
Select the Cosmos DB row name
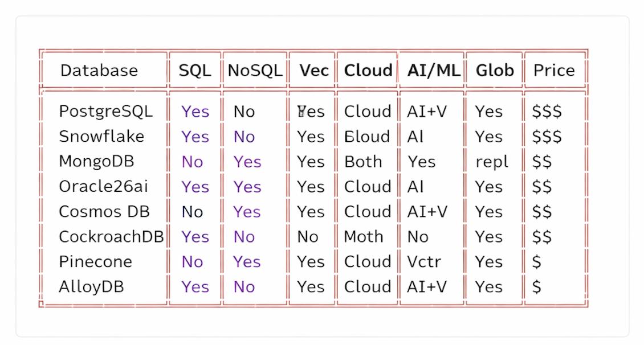coord(104,212)
